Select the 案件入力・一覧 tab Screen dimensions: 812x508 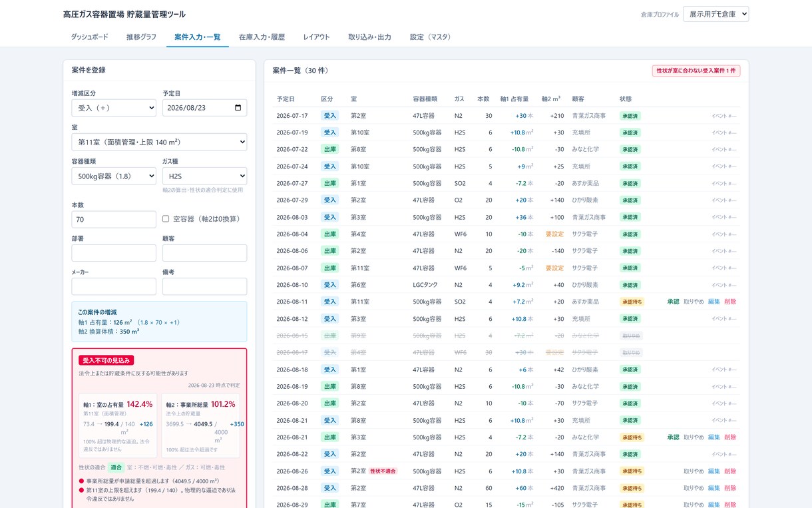click(x=198, y=37)
